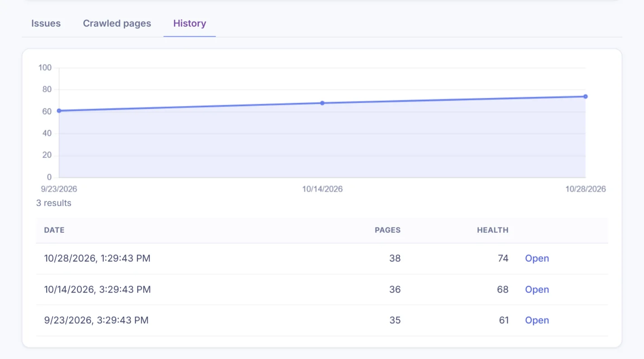Screen dimensions: 644x359
Task: Select date text 9/23/2026, 3:29:43 PM
Action: pyautogui.click(x=96, y=320)
